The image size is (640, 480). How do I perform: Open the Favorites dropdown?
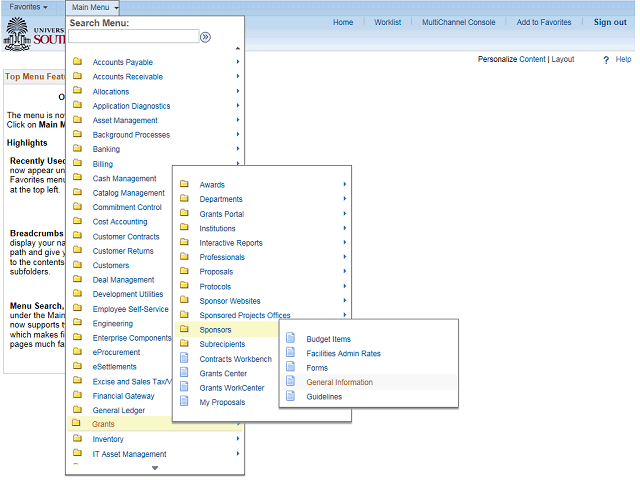click(x=28, y=7)
